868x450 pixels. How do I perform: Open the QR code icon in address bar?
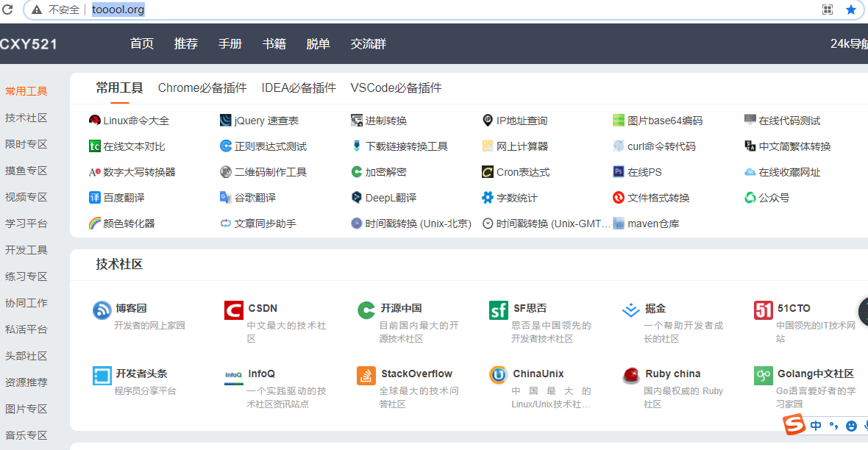pyautogui.click(x=827, y=10)
